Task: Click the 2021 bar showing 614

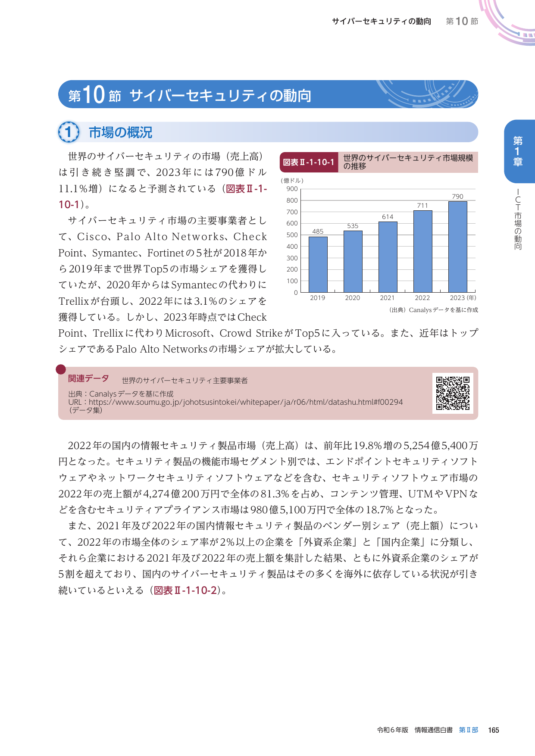Action: 388,257
